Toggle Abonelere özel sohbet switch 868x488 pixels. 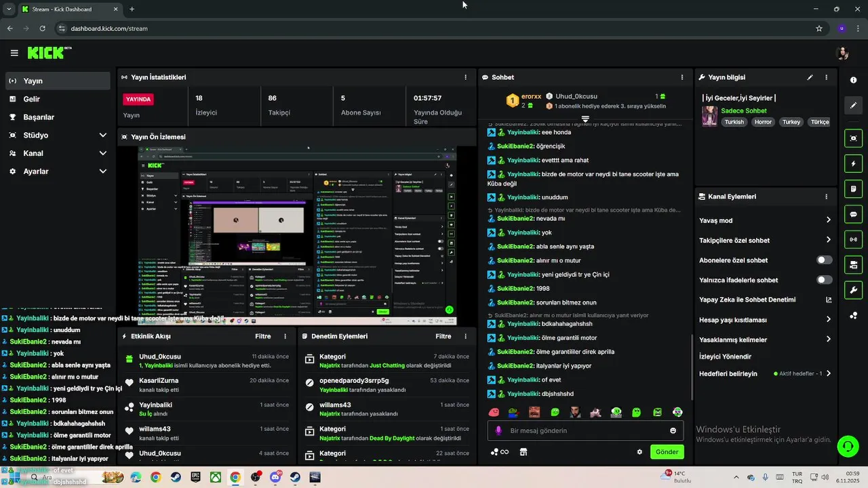pyautogui.click(x=824, y=260)
